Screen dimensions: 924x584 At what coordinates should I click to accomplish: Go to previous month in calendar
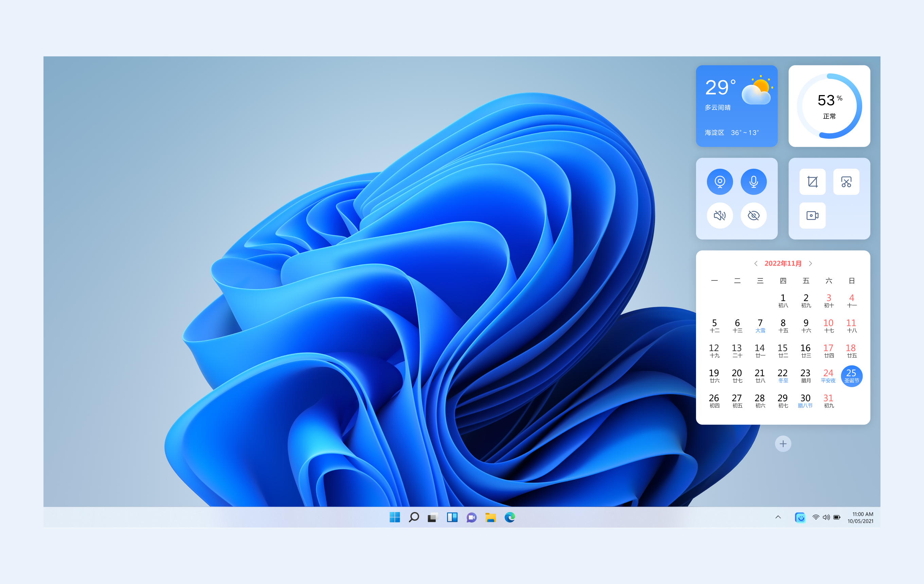756,263
